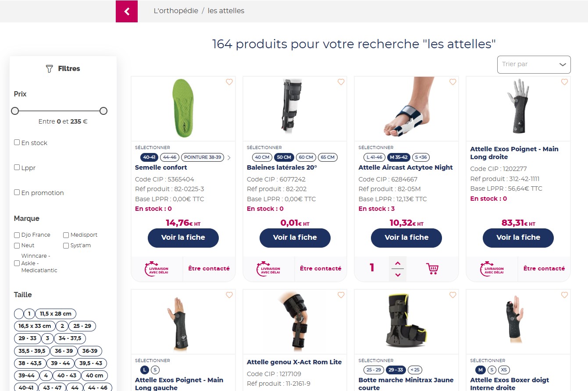
Task: Open the Trier par sort dropdown
Action: [534, 64]
